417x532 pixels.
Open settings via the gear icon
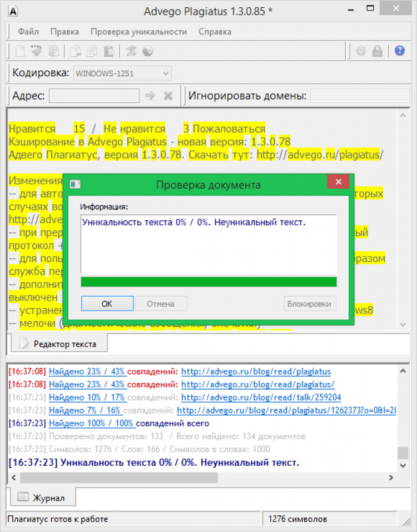[x=361, y=51]
